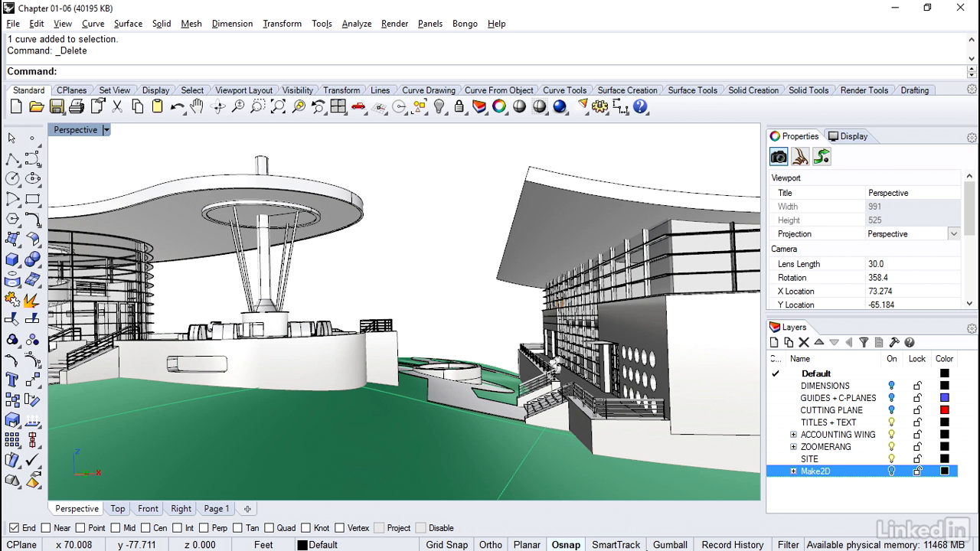Change the CUTTING PLANE red color swatch
Image resolution: width=980 pixels, height=551 pixels.
point(944,410)
